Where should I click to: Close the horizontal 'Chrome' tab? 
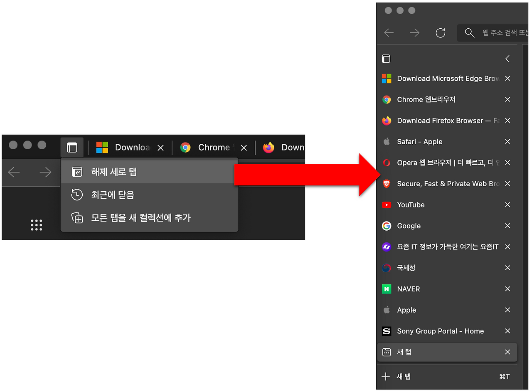tap(244, 148)
